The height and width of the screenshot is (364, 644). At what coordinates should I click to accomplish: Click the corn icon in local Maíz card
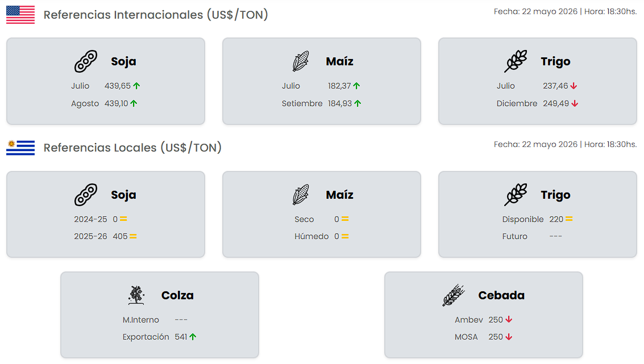(301, 195)
